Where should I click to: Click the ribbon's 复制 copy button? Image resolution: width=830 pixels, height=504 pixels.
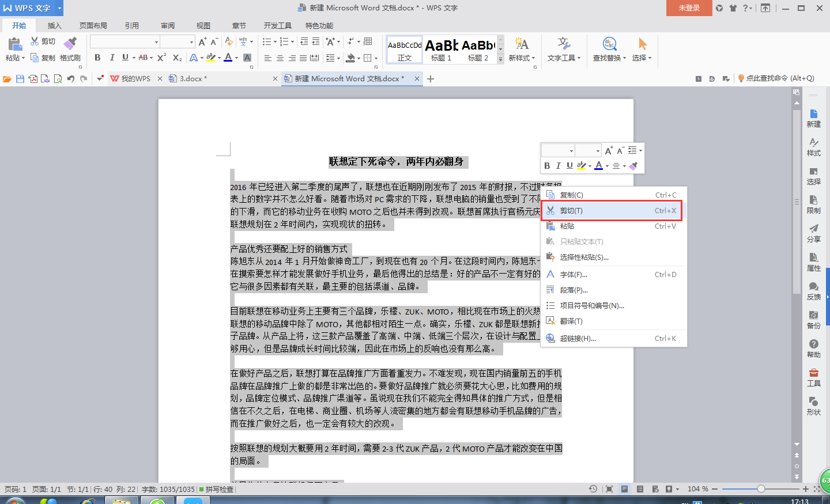click(43, 58)
